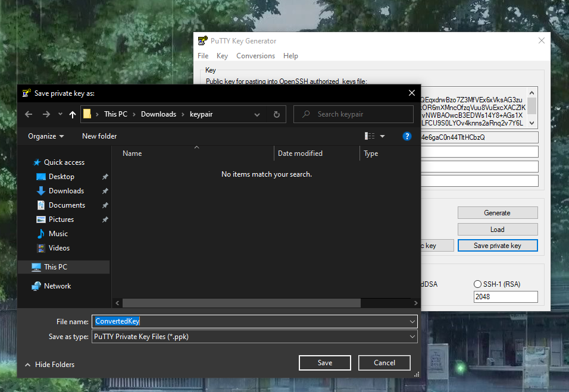
Task: Open Desktop in navigation pane
Action: click(x=62, y=177)
